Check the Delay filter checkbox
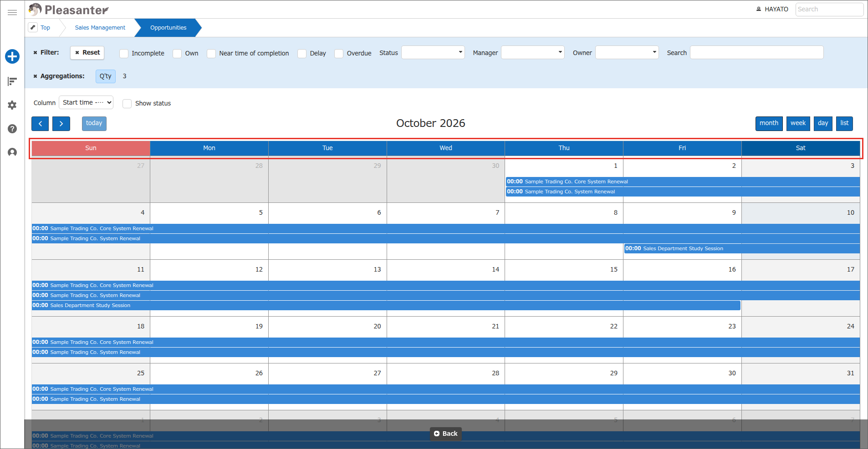The image size is (868, 449). 302,54
